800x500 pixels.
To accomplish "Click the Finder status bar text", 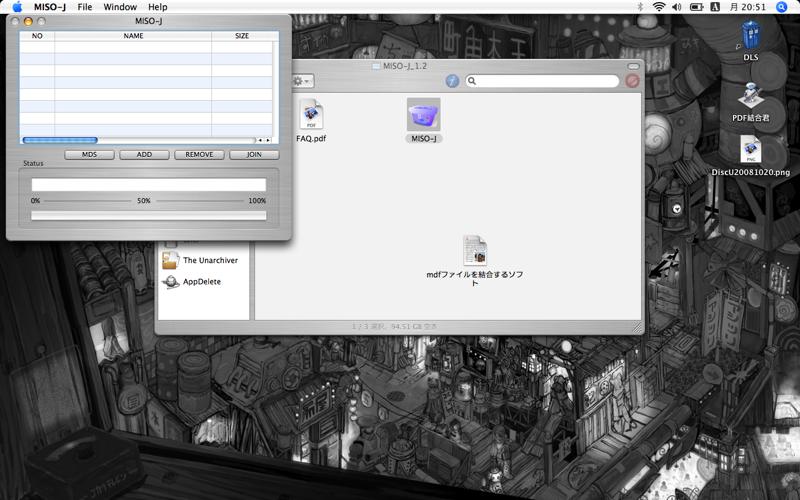I will pos(394,327).
